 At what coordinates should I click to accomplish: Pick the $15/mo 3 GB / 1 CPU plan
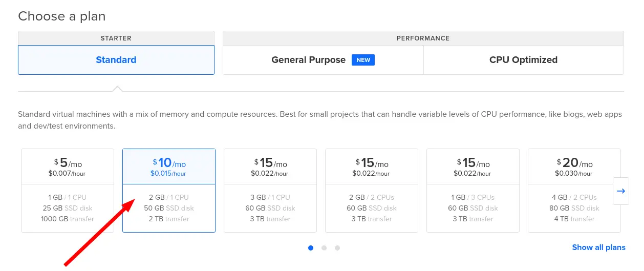tap(270, 191)
